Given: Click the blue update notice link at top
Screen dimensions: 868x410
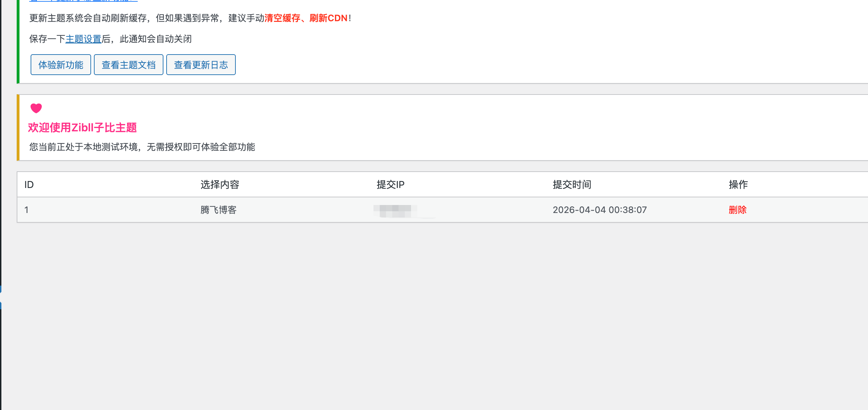Looking at the screenshot, I should pos(83,1).
